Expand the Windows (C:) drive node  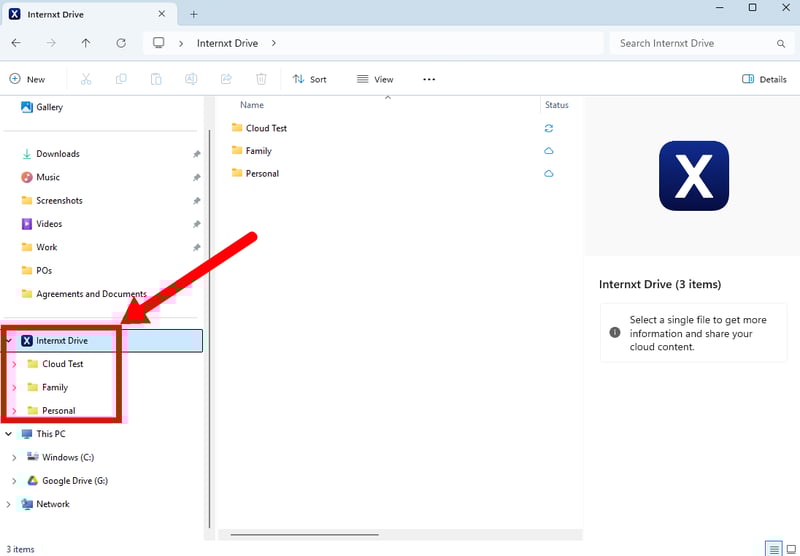point(14,458)
